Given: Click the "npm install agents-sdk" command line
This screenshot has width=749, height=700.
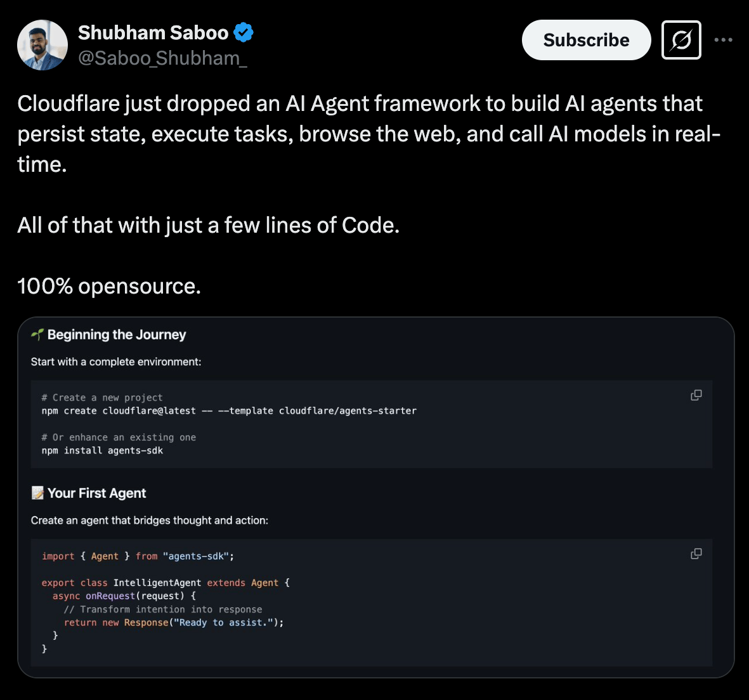Looking at the screenshot, I should pyautogui.click(x=102, y=451).
